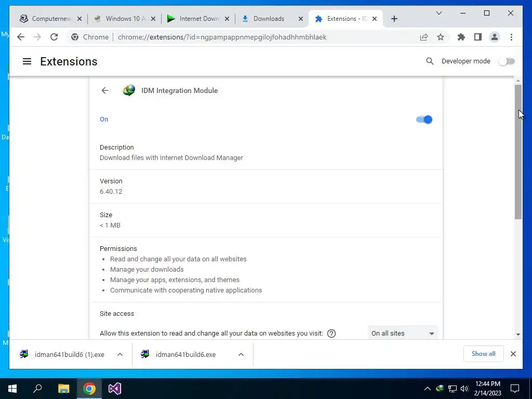
Task: Click 'Read and change all your data' permission
Action: click(179, 259)
